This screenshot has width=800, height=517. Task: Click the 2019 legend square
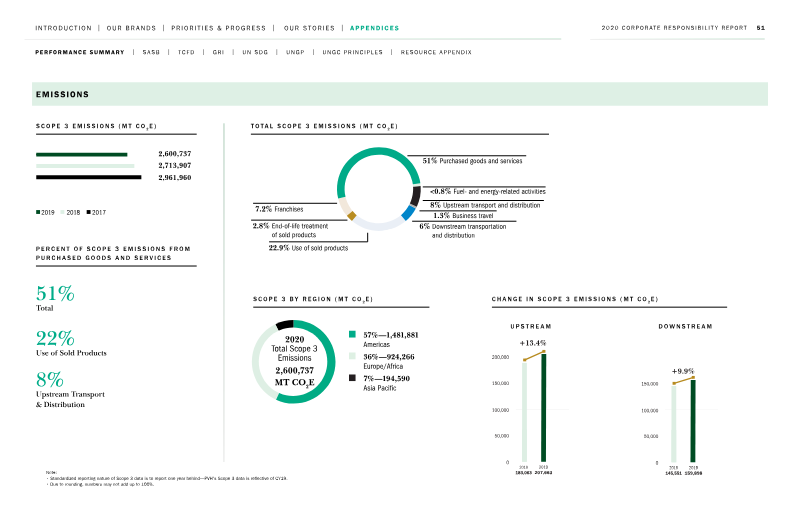tap(38, 212)
